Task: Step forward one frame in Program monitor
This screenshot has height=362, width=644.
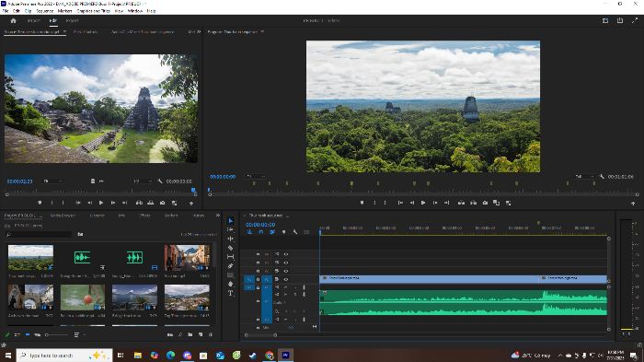Action: pyautogui.click(x=435, y=203)
